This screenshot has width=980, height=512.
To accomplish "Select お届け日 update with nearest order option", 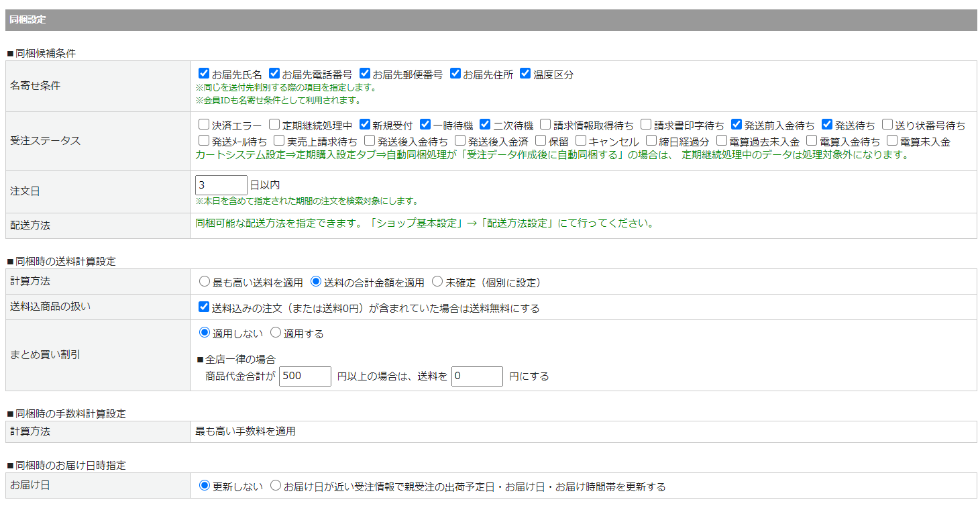I will [x=276, y=486].
